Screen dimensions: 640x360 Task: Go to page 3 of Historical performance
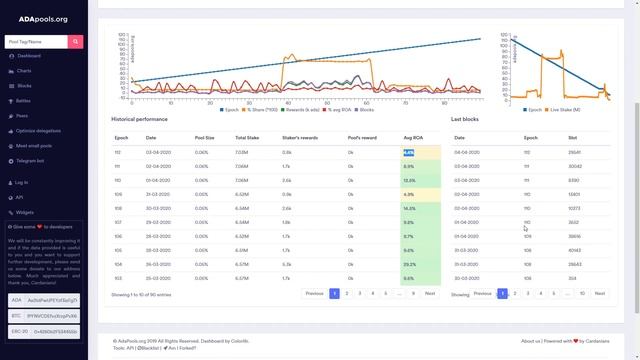[x=360, y=293]
